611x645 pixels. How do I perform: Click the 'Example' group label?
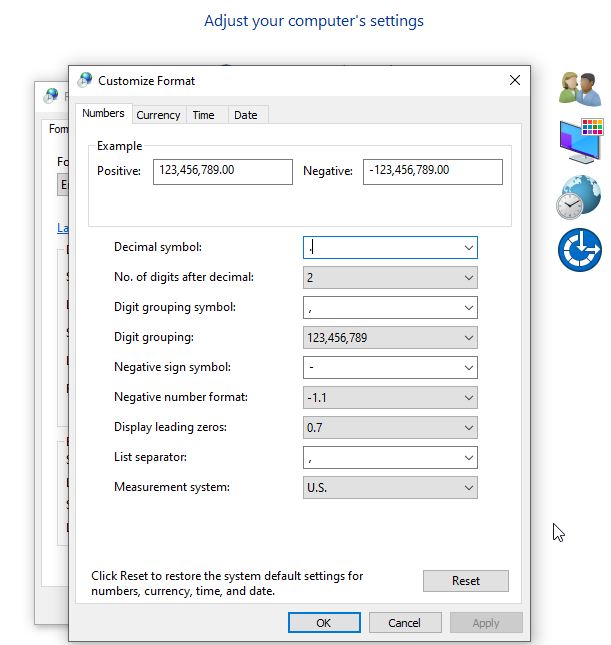(x=119, y=146)
